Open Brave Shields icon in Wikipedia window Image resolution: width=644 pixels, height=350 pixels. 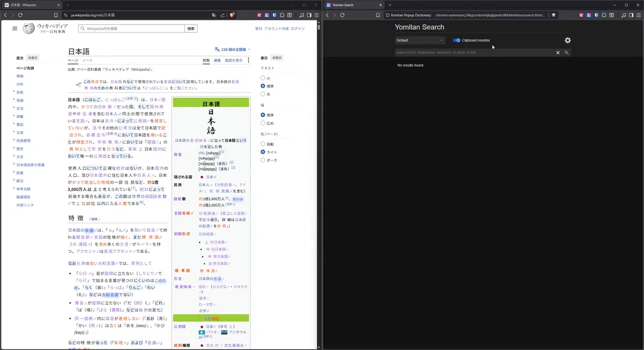[x=232, y=15]
